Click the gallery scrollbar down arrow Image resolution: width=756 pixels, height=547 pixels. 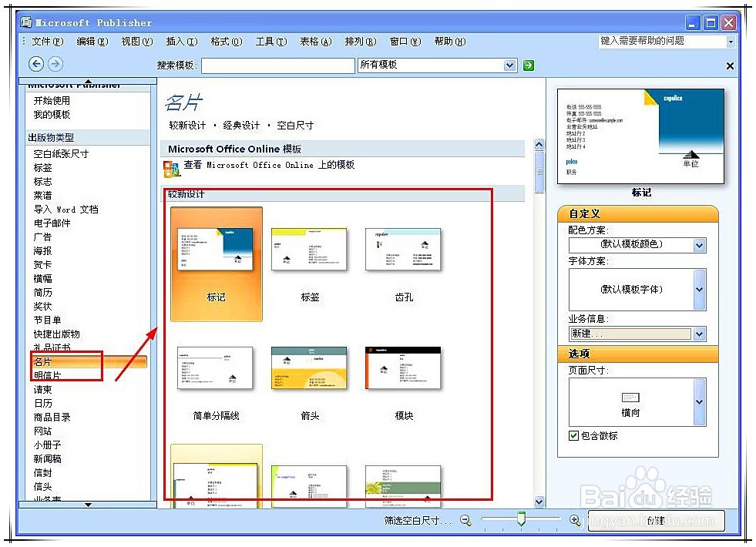(x=539, y=502)
